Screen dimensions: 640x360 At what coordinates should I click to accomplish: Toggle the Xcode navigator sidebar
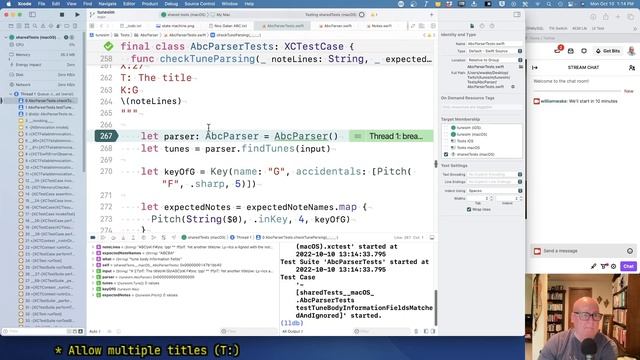(32, 14)
